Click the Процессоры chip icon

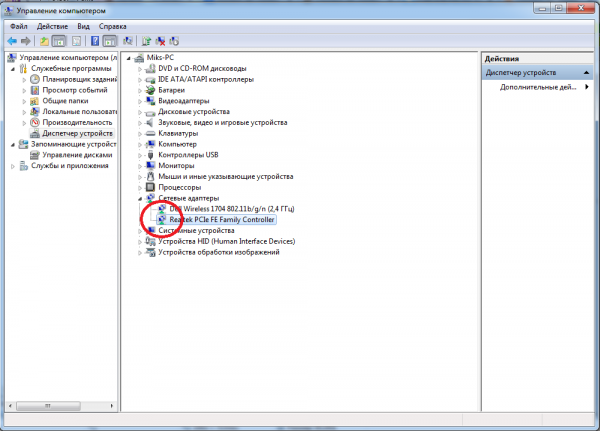(x=150, y=188)
